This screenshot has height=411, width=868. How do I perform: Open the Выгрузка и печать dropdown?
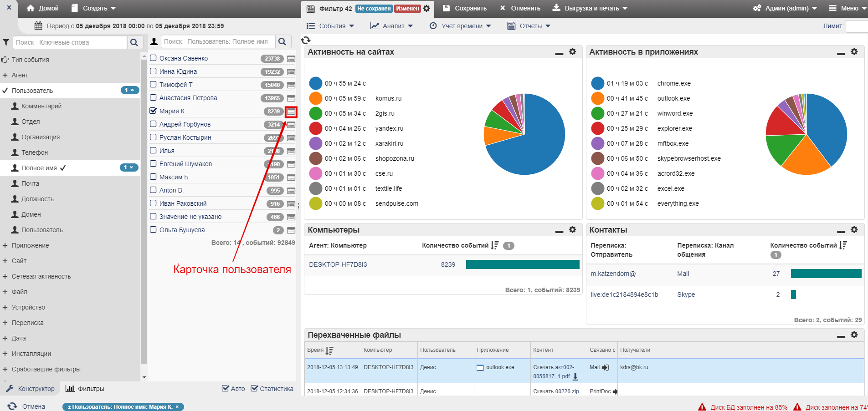point(590,8)
